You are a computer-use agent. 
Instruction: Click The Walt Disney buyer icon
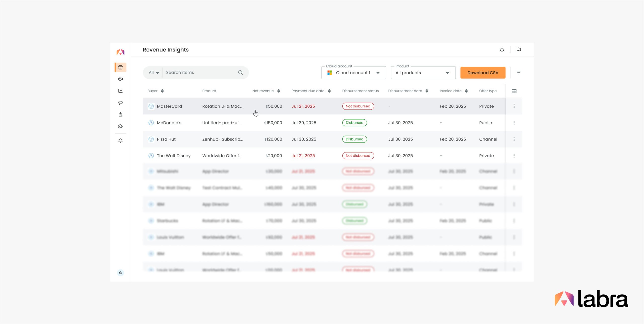(151, 156)
